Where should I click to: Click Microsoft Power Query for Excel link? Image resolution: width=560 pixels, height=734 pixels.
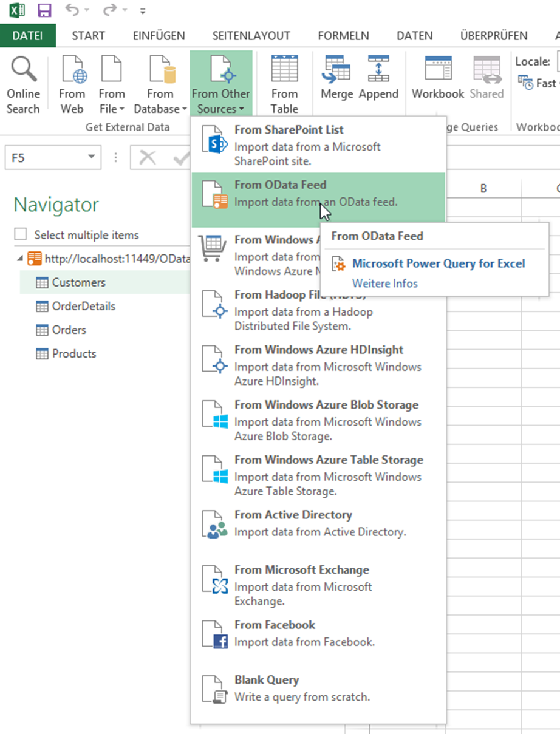coord(439,263)
